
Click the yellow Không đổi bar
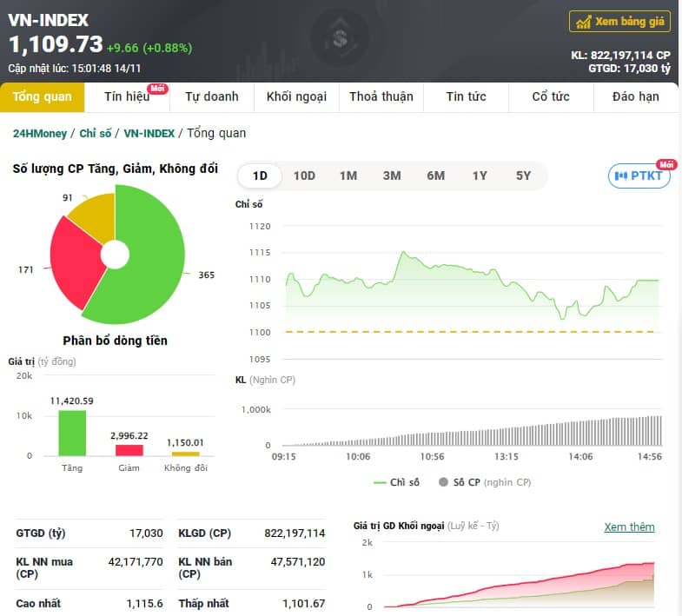click(186, 454)
